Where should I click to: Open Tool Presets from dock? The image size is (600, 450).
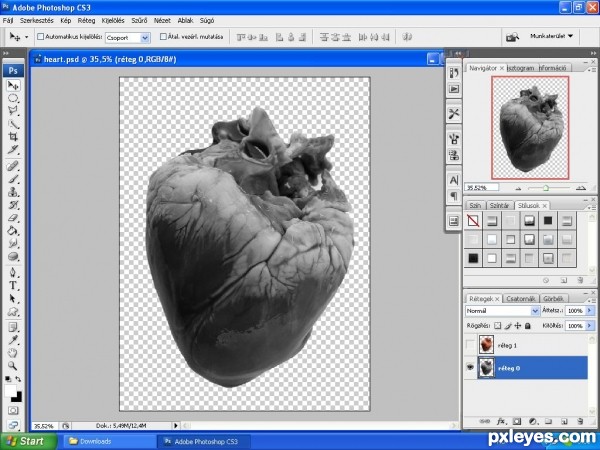click(454, 114)
